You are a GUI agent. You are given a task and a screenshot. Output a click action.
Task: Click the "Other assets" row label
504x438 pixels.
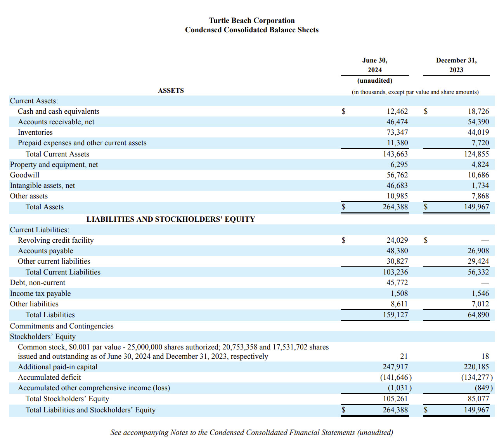coord(29,196)
